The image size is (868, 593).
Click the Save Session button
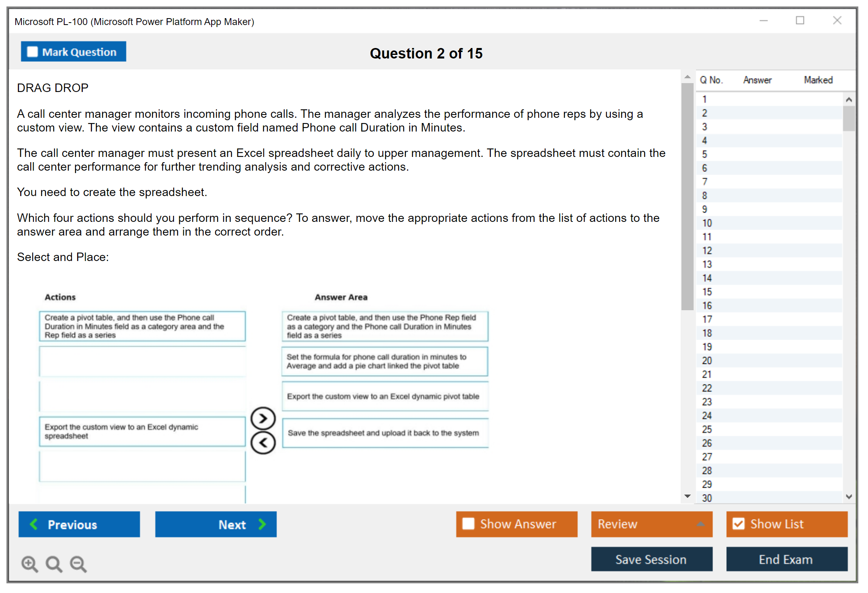click(x=651, y=559)
